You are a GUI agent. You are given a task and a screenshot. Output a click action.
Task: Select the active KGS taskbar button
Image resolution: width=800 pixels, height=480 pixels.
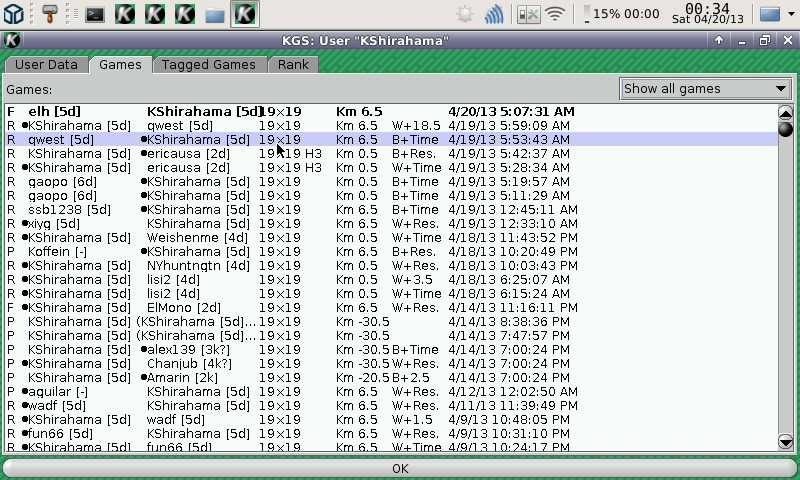click(x=245, y=14)
